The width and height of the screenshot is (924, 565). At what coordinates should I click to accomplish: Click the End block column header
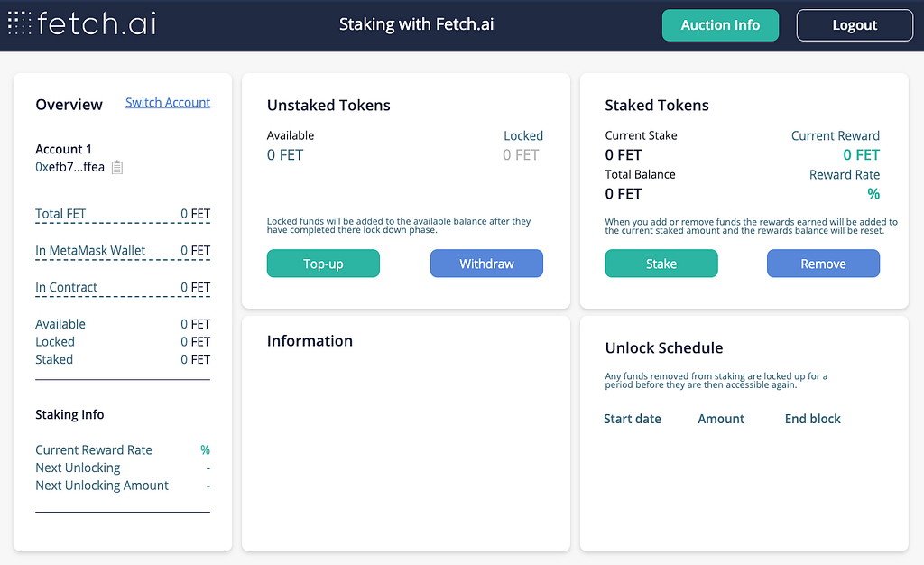point(813,419)
